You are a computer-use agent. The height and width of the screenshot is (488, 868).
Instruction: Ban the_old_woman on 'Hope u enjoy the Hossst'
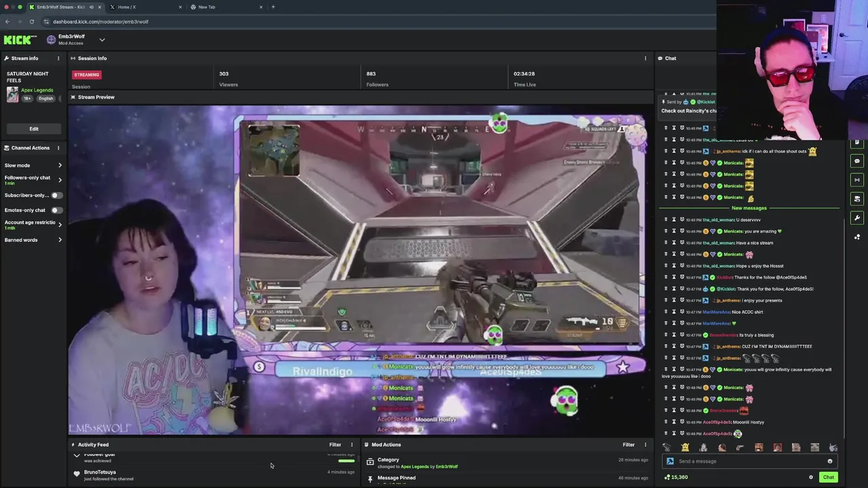click(x=682, y=266)
